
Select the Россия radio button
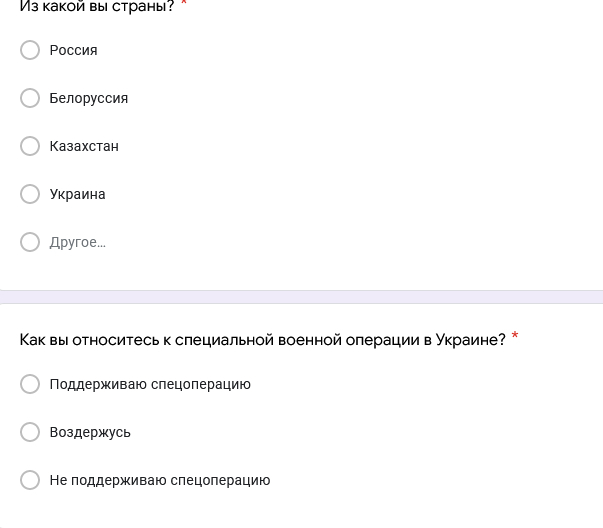30,50
